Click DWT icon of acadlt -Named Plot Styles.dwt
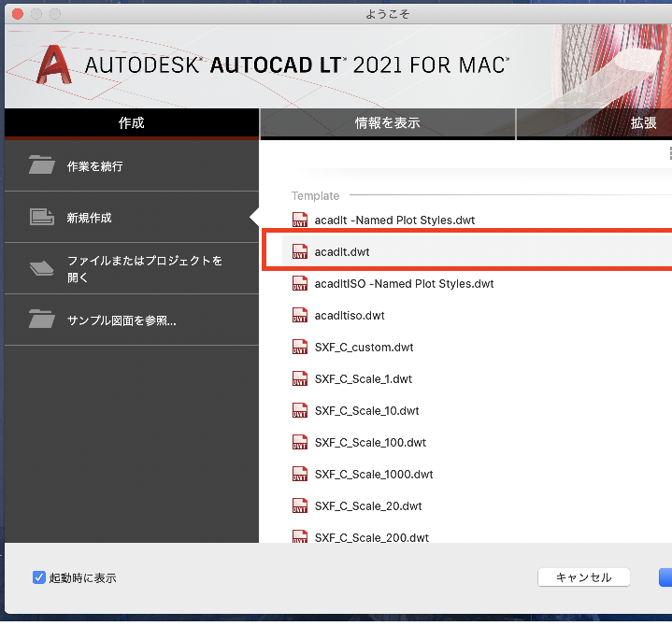The height and width of the screenshot is (626, 672). pyautogui.click(x=300, y=220)
